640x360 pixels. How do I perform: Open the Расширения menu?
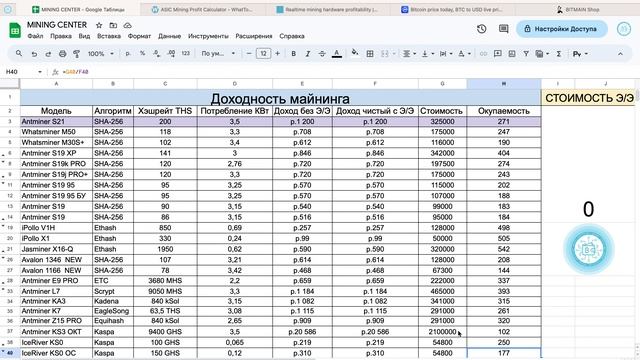(253, 36)
